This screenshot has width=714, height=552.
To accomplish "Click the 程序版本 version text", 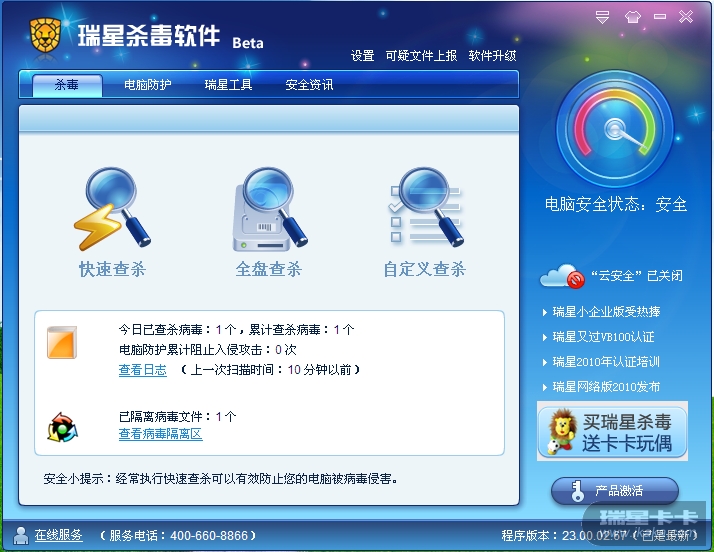I will 600,535.
